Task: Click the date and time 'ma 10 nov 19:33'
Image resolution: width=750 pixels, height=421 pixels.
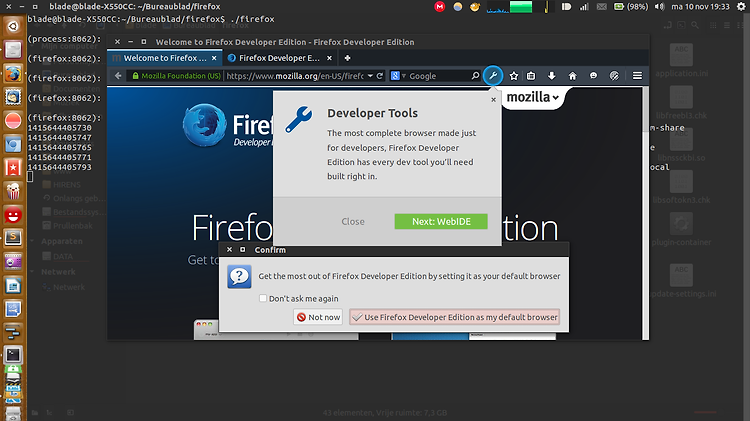Action: (700, 7)
